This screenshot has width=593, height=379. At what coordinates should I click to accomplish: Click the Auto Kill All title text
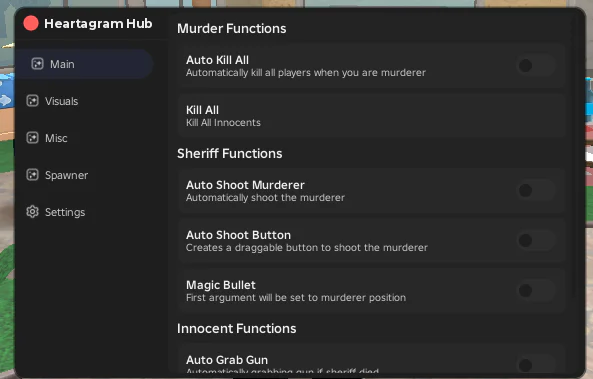coord(217,60)
